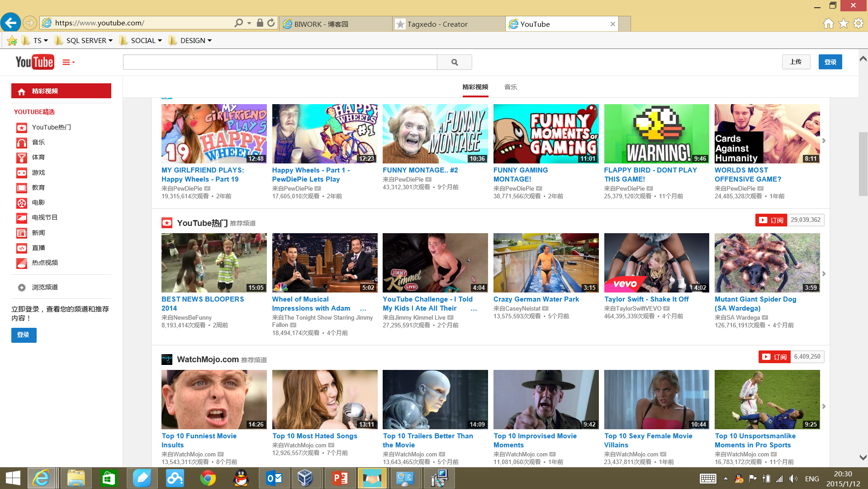Click the 浏览频道 plus icon
This screenshot has height=489, width=868.
point(22,288)
